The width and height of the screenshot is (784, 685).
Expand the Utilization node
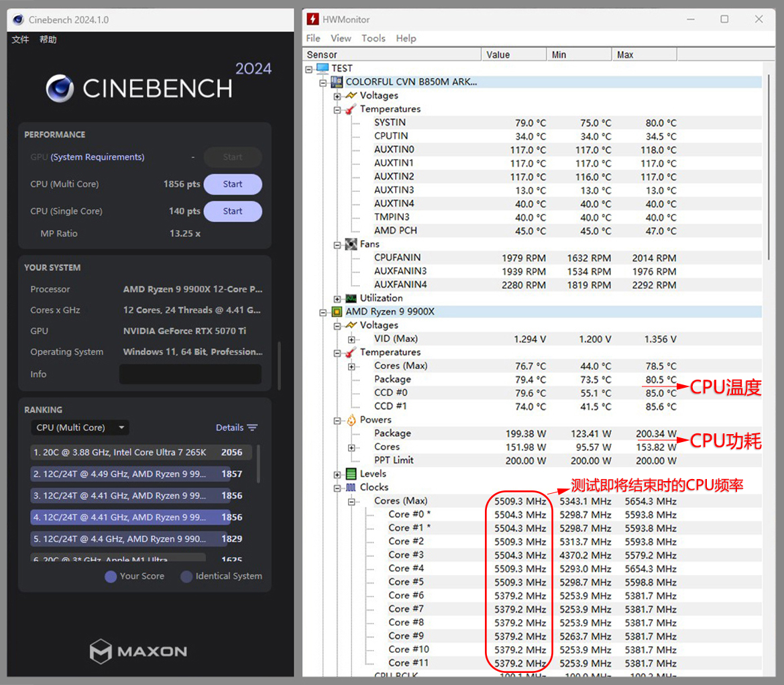[337, 299]
